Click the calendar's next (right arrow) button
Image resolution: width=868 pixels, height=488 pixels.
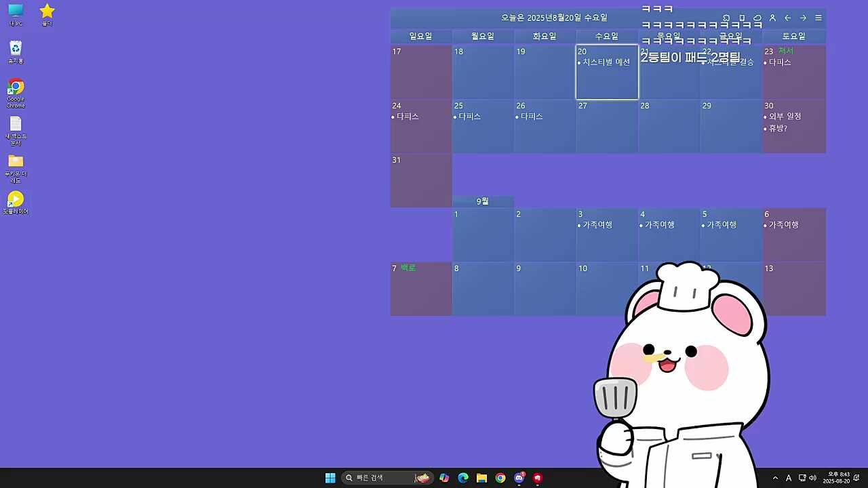(x=803, y=18)
